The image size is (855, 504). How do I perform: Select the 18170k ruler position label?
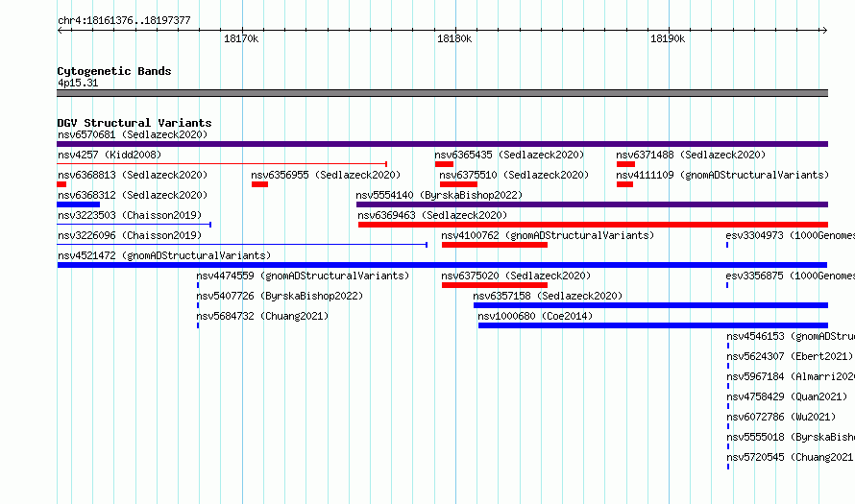tap(241, 39)
